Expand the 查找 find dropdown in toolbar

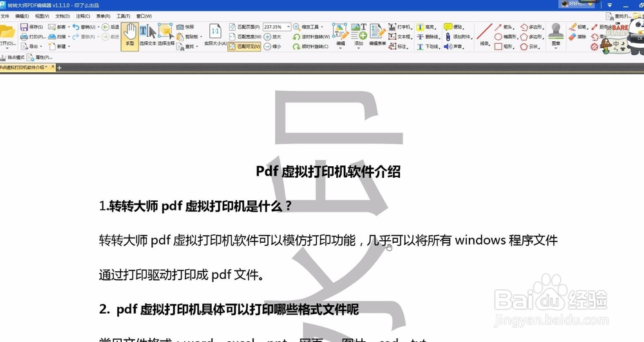197,46
